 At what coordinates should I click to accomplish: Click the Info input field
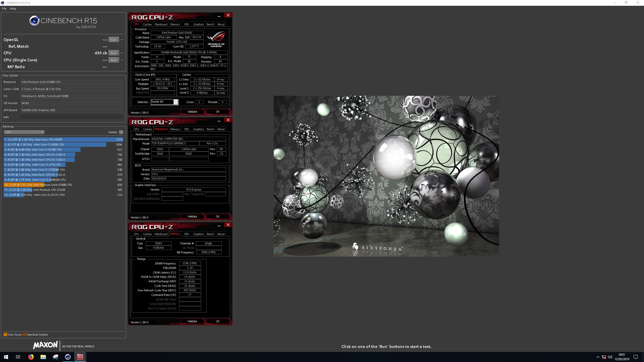pyautogui.click(x=72, y=117)
